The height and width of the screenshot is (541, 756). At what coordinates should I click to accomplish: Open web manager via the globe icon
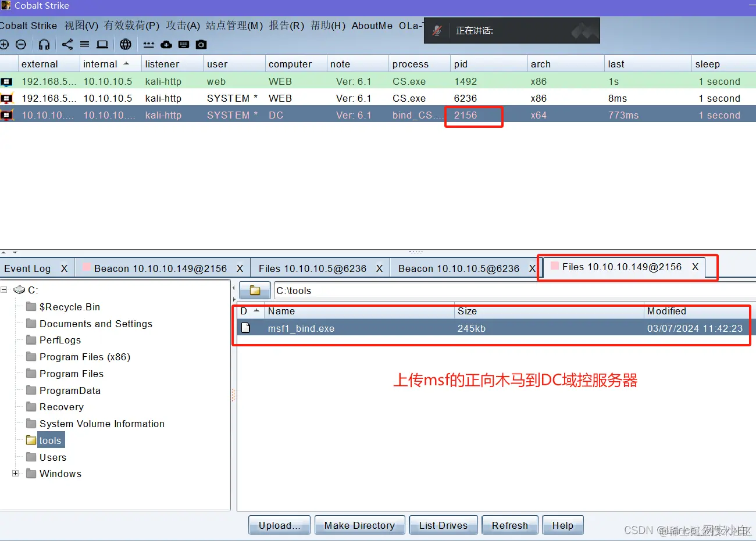tap(126, 45)
